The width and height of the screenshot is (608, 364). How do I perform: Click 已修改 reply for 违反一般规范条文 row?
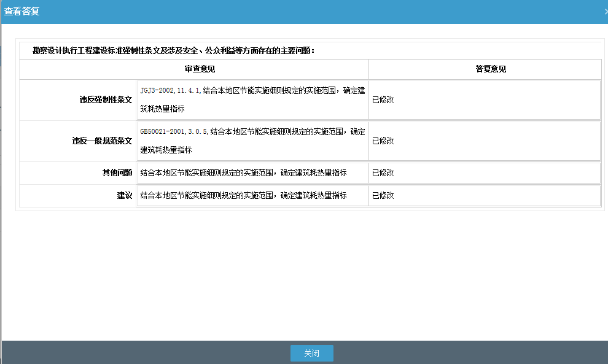[x=383, y=141]
